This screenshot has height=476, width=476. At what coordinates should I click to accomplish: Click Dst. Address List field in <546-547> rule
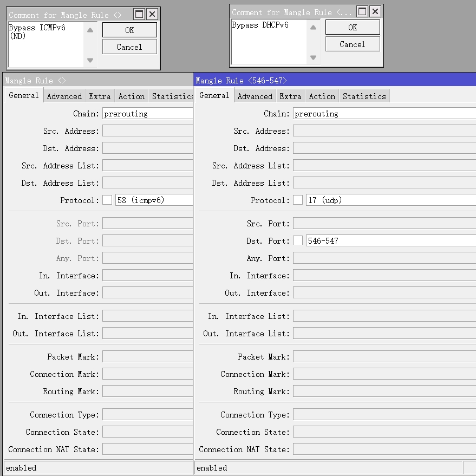tap(384, 182)
